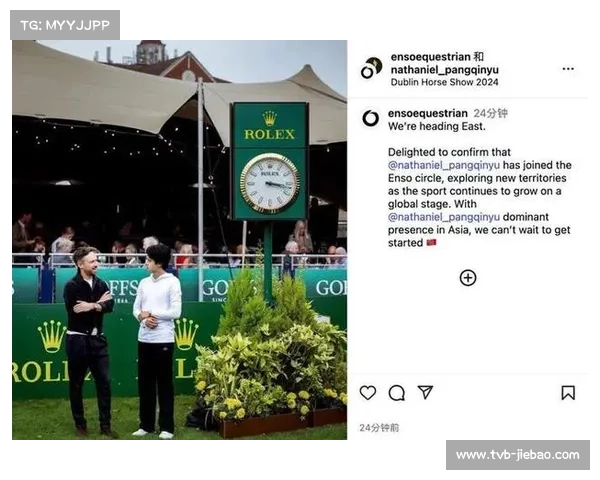Click the 24分钟前 post time at bottom

click(379, 428)
